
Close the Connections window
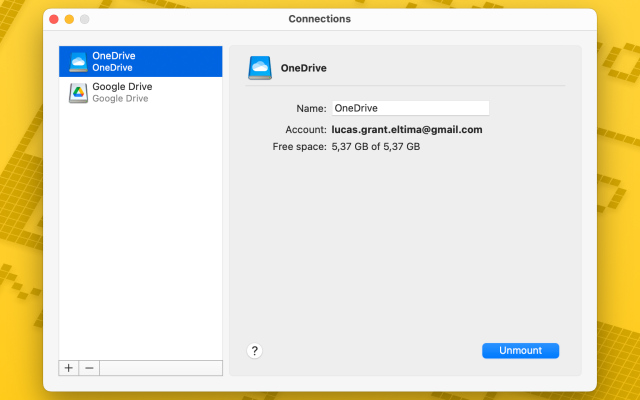[54, 19]
